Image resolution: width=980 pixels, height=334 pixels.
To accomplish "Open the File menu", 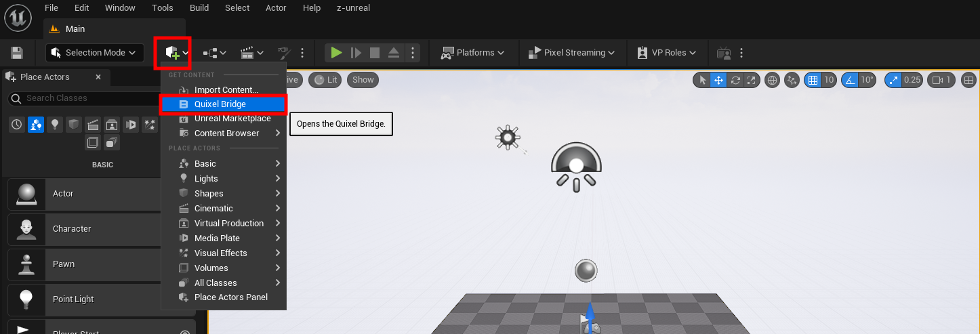I will 51,8.
